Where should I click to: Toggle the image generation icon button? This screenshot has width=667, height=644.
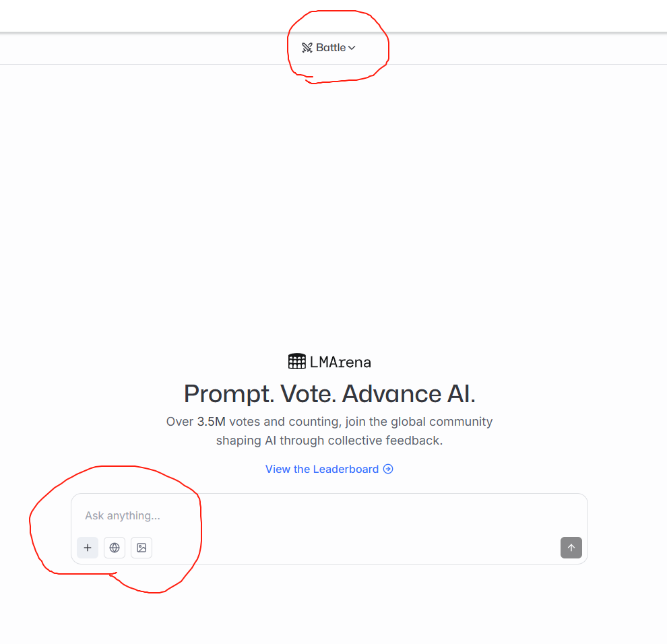tap(141, 548)
